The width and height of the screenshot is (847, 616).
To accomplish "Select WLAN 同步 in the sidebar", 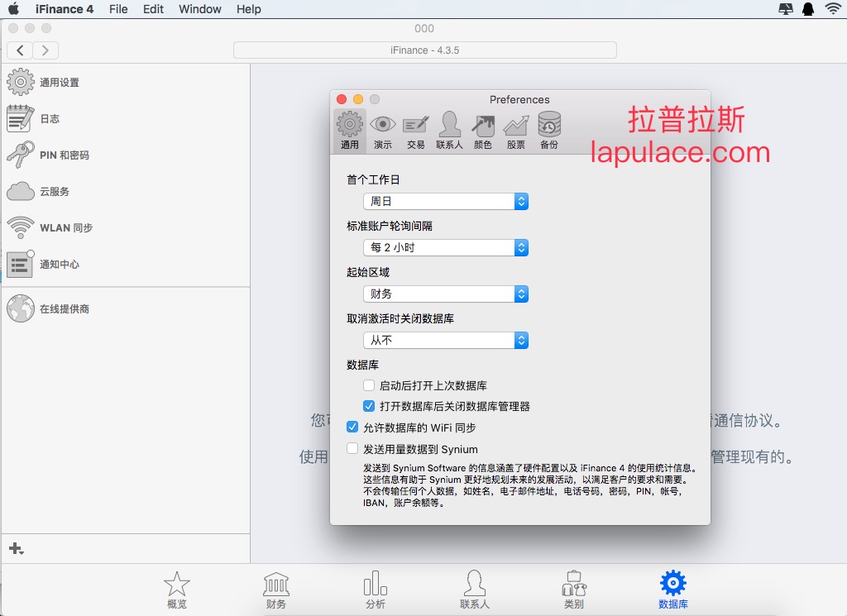I will click(x=50, y=228).
